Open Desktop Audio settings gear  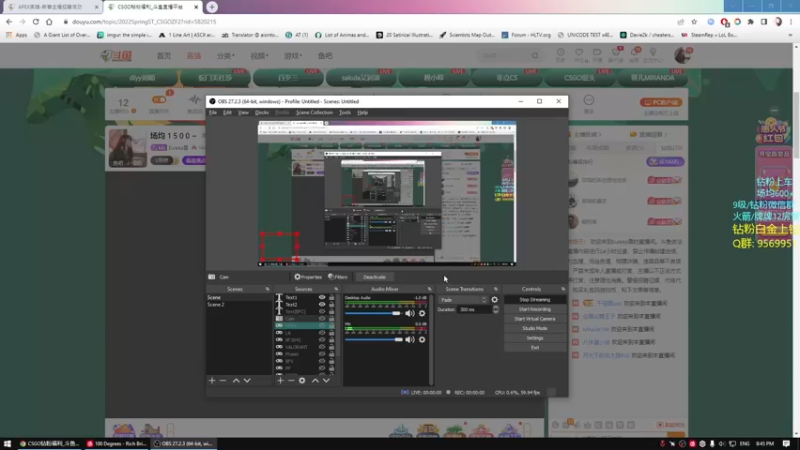(422, 313)
